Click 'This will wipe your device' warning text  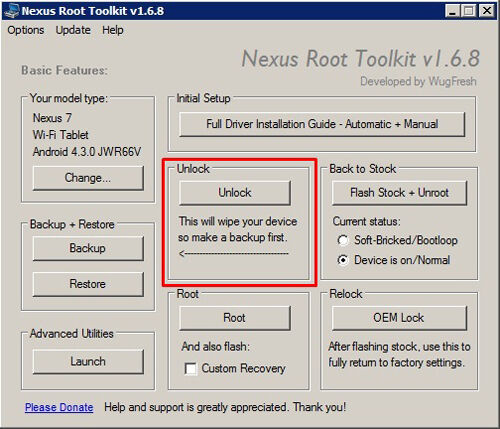click(238, 222)
